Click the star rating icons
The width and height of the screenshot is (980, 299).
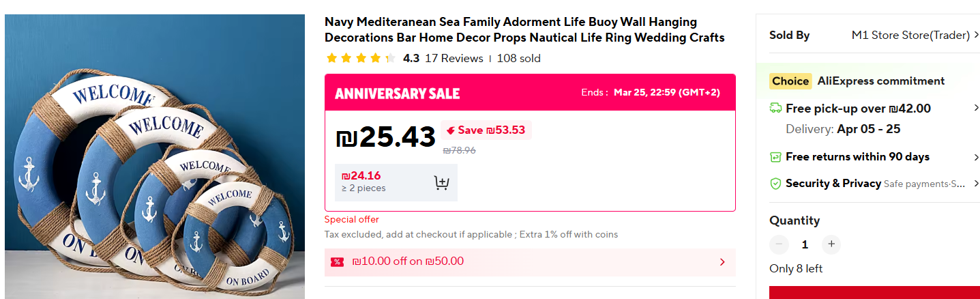click(361, 59)
